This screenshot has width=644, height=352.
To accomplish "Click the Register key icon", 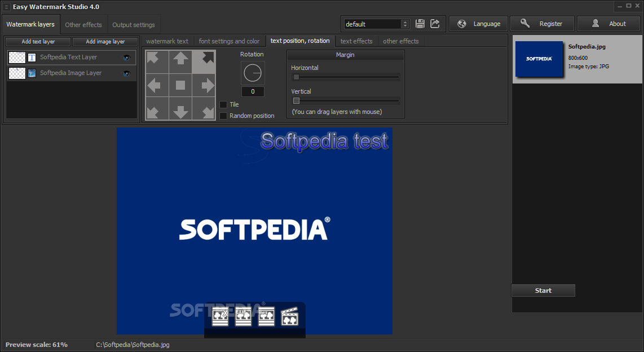I will (525, 23).
